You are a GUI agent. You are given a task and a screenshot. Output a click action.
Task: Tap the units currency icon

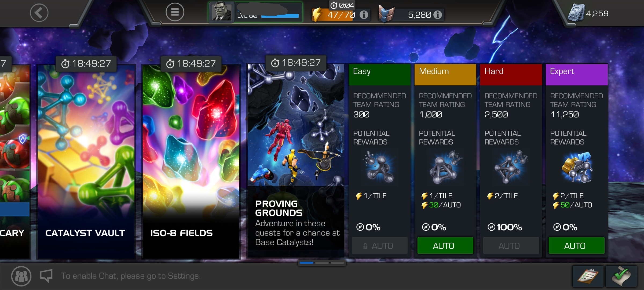576,13
